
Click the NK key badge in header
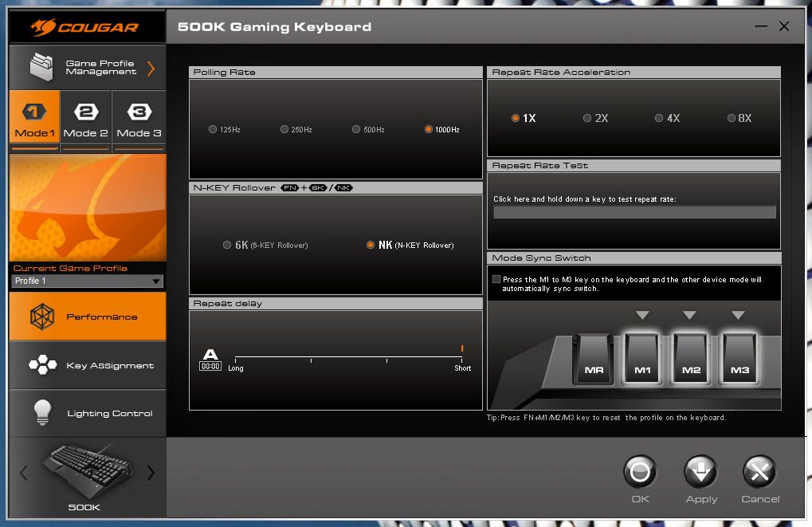coord(343,187)
